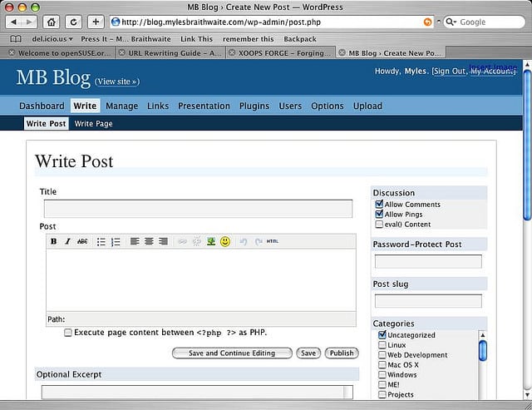Viewport: 532px width, 410px height.
Task: Close the Welcome to openSUSE tab
Action: pos(12,52)
